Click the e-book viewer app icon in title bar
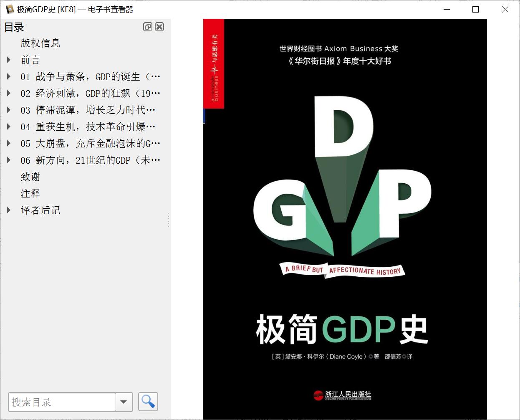The image size is (520, 420). [10, 9]
